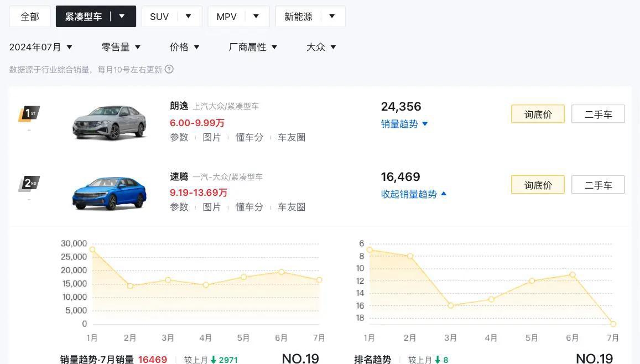The width and height of the screenshot is (640, 364).
Task: Click the 速腾 price 9.19-13.69万
Action: (199, 193)
